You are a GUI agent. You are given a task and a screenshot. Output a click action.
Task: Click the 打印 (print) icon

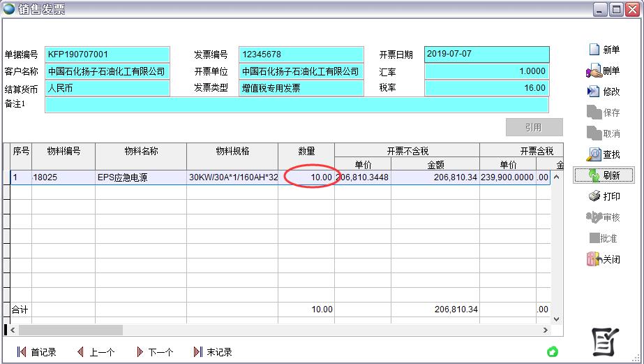click(x=594, y=196)
